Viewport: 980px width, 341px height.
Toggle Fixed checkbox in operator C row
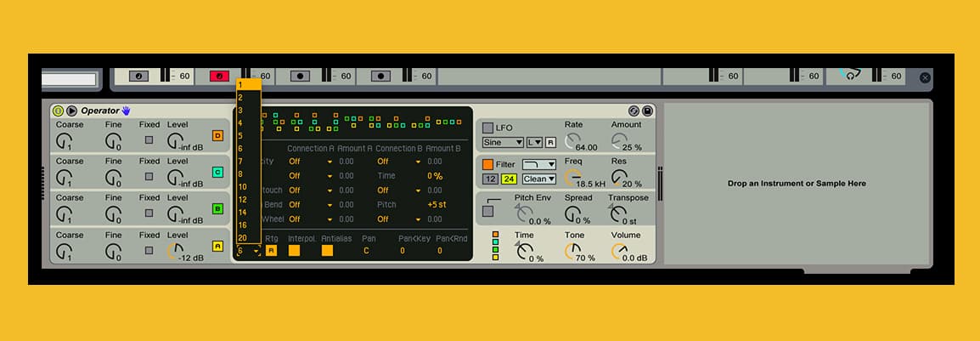point(149,176)
